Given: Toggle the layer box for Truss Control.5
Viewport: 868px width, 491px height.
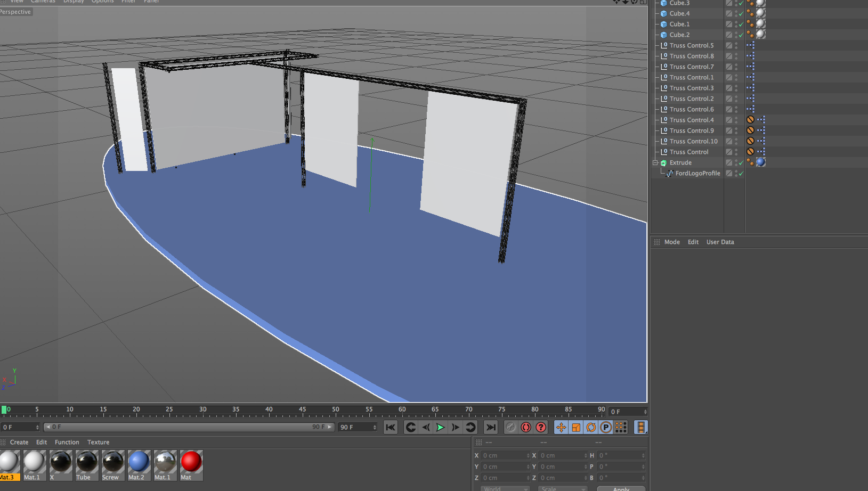Looking at the screenshot, I should [x=729, y=46].
